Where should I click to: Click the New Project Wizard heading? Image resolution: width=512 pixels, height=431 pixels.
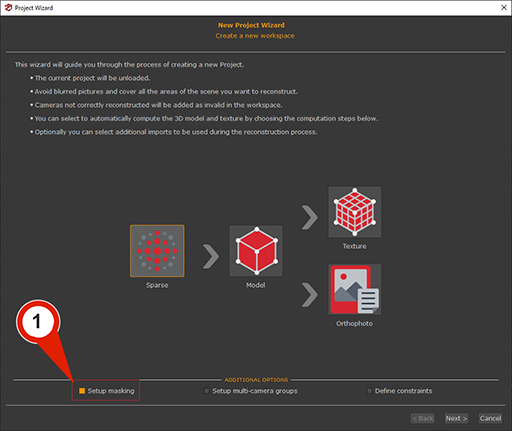point(251,25)
